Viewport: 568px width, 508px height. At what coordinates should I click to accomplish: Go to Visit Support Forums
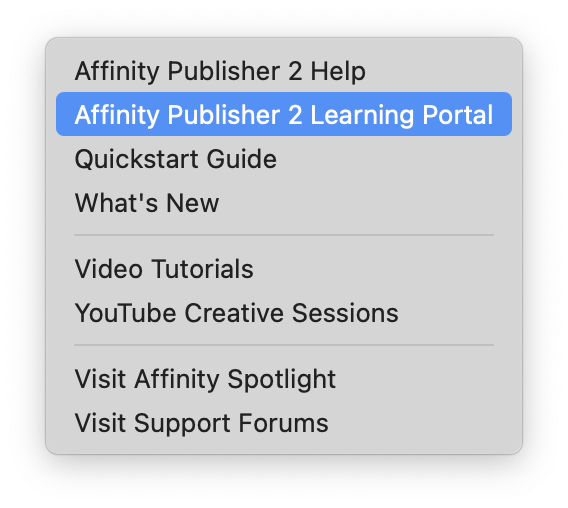(284, 423)
